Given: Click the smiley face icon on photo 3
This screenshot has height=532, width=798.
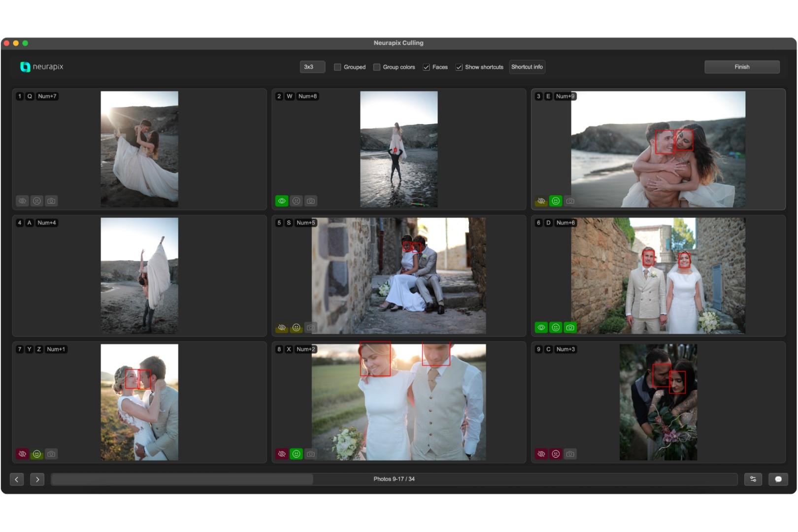Looking at the screenshot, I should 556,201.
